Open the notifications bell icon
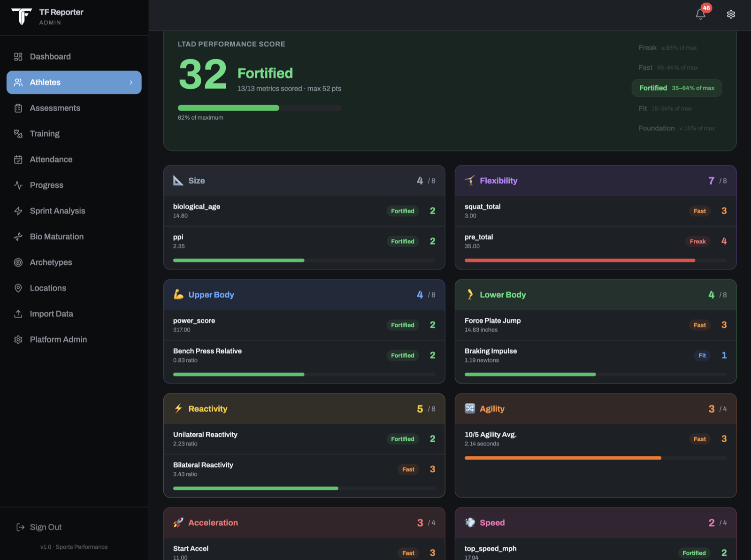Viewport: 751px width, 560px height. point(700,14)
